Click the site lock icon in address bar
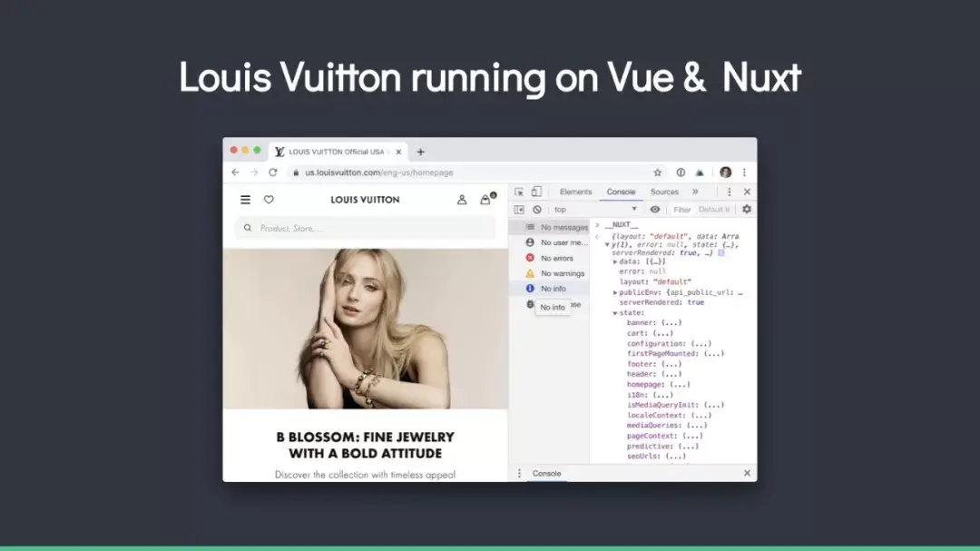 click(296, 172)
